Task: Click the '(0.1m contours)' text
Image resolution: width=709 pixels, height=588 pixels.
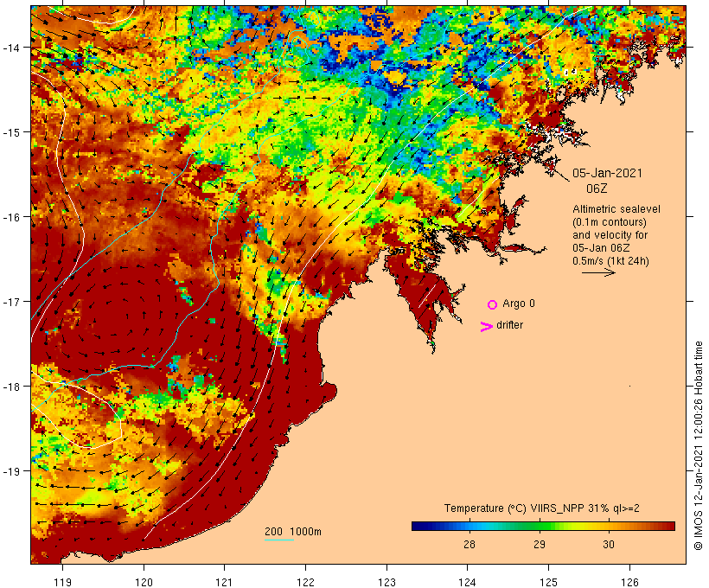Action: (610, 222)
